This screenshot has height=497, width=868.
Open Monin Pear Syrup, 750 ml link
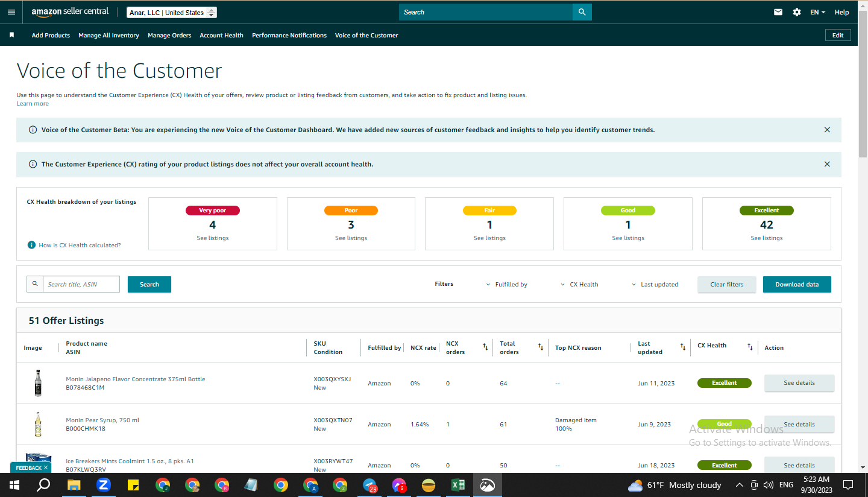point(102,420)
